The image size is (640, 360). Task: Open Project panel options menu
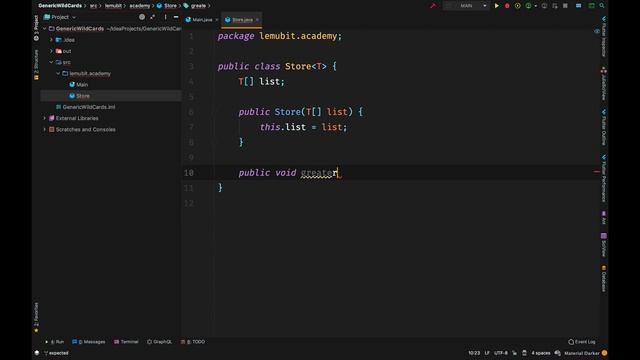click(x=165, y=17)
